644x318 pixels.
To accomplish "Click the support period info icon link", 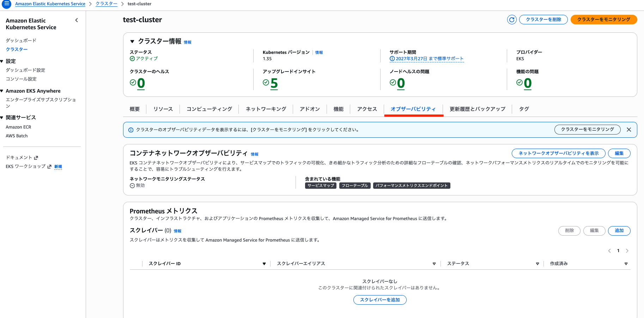I will tap(392, 59).
